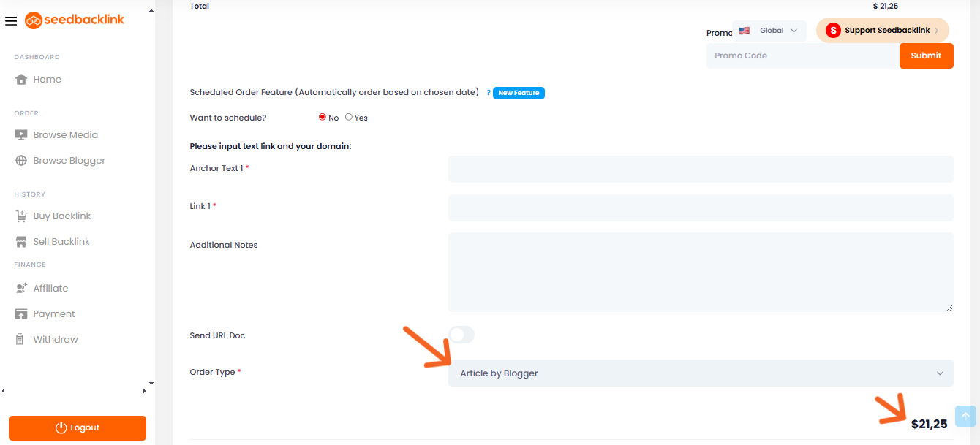Open Home in the sidebar
Viewport: 980px width, 445px height.
tap(48, 79)
